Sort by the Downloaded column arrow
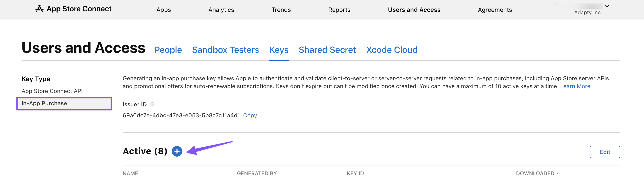The height and width of the screenshot is (182, 644). (558, 173)
